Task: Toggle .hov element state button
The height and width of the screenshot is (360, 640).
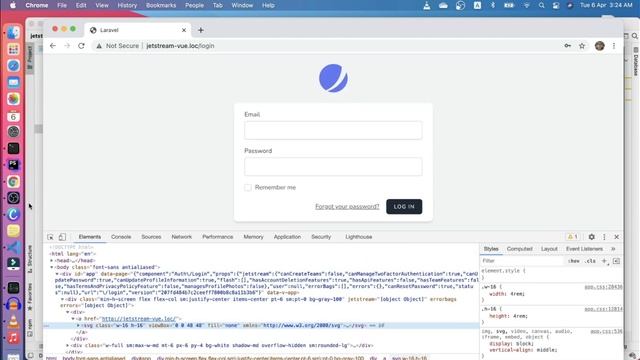Action: coord(573,261)
